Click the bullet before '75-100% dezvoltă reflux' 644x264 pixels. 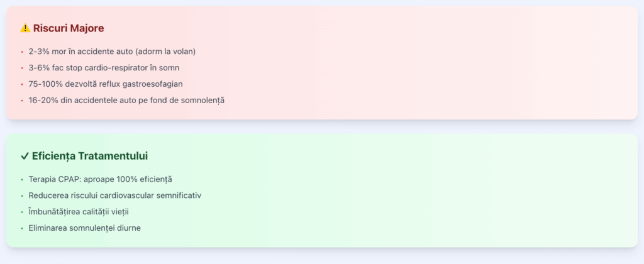[21, 84]
